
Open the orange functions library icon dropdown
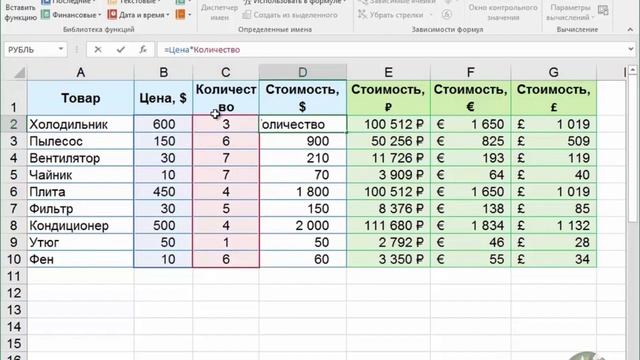183,15
